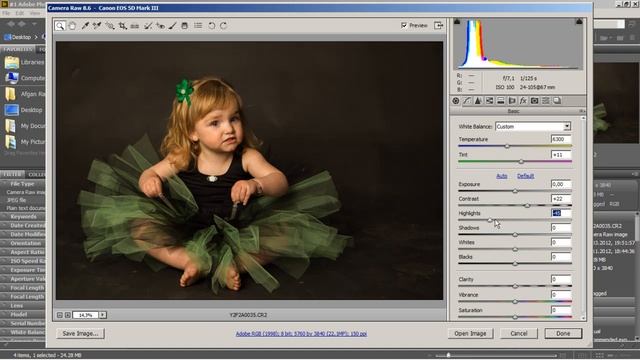640x360 pixels.
Task: Choose the Red Eye Removal tool
Action: [160, 26]
